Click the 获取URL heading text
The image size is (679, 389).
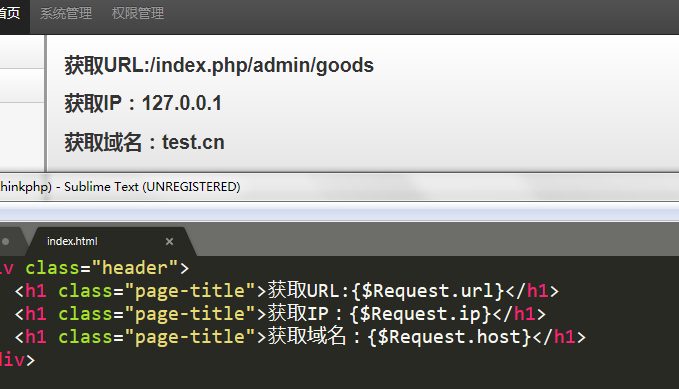(106, 66)
